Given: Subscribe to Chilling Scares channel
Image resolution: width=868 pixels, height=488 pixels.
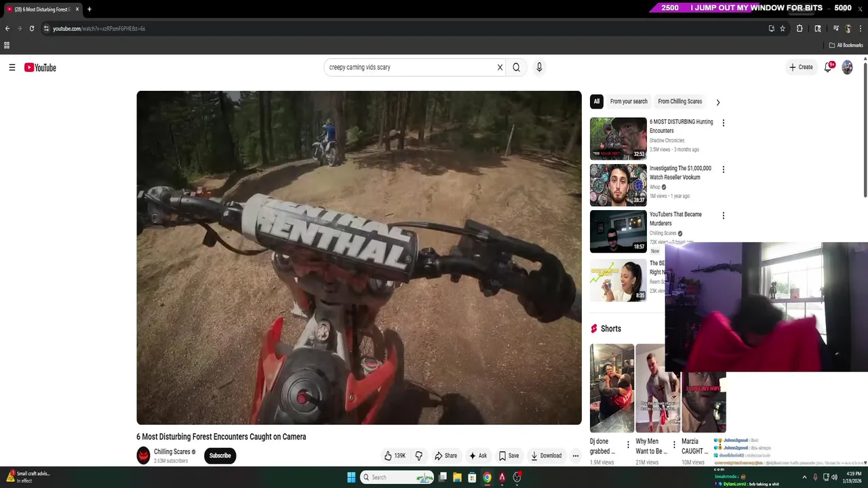Looking at the screenshot, I should click(220, 455).
